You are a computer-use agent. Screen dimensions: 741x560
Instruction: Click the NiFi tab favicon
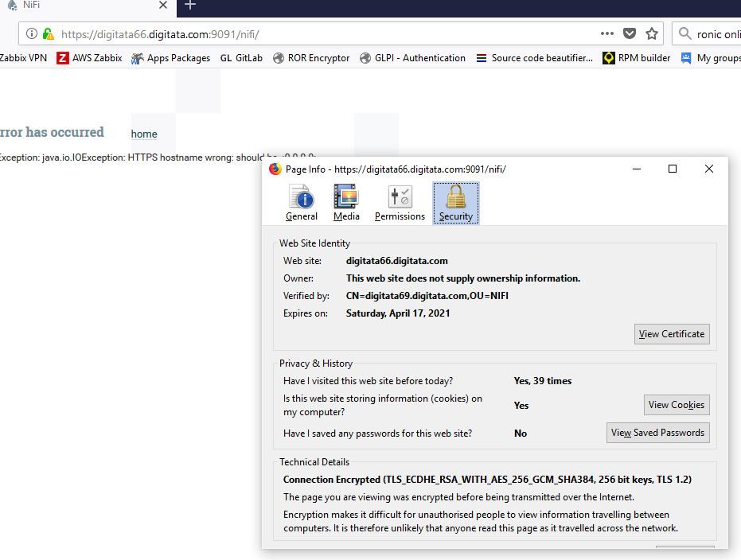[x=13, y=6]
